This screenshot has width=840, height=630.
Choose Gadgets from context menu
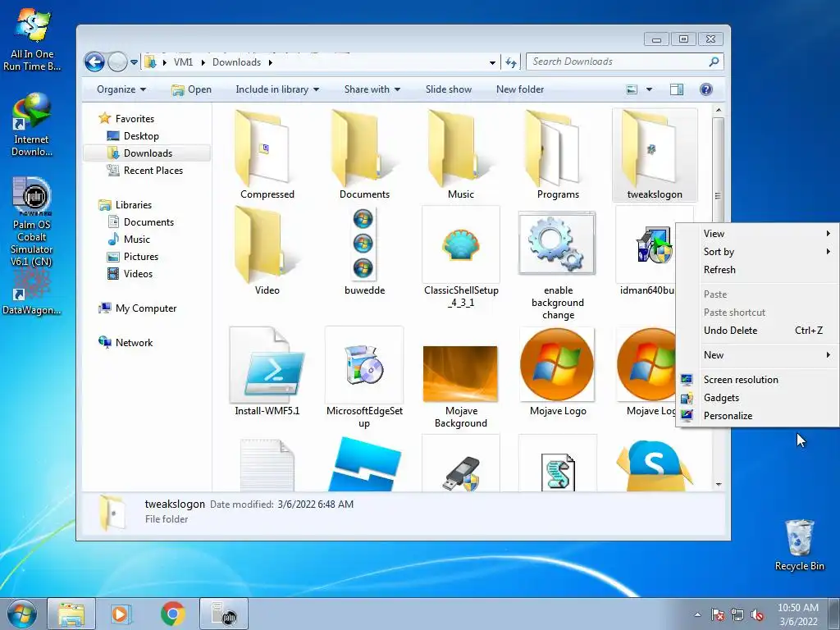(757, 398)
